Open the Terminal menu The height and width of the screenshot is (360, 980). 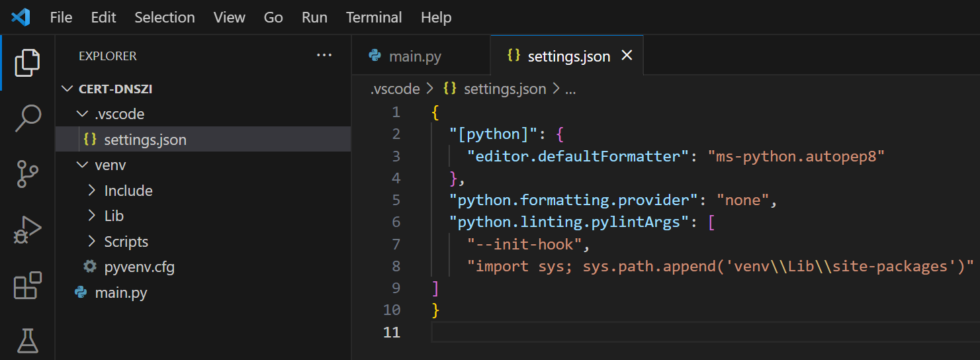pos(374,17)
